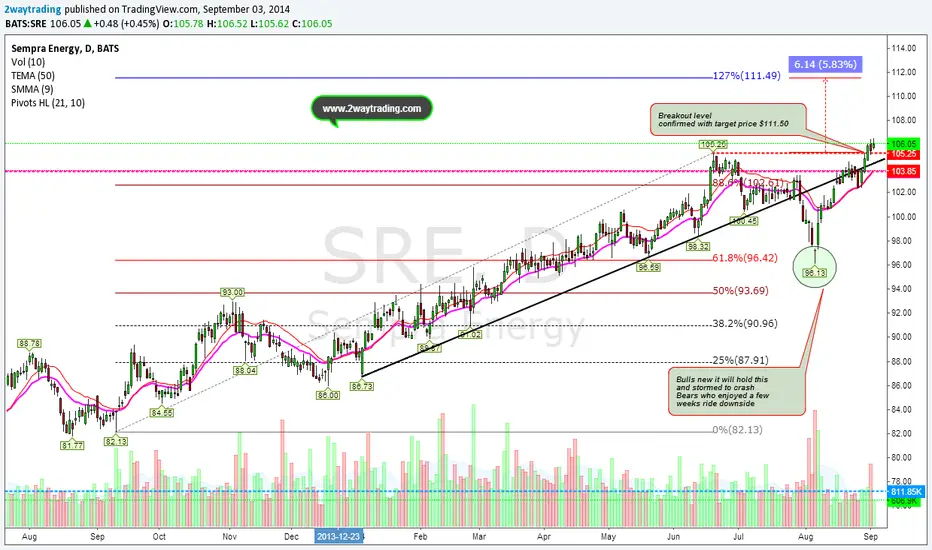
Task: Click the 88.6%(102.61) retracement label
Action: coord(746,183)
